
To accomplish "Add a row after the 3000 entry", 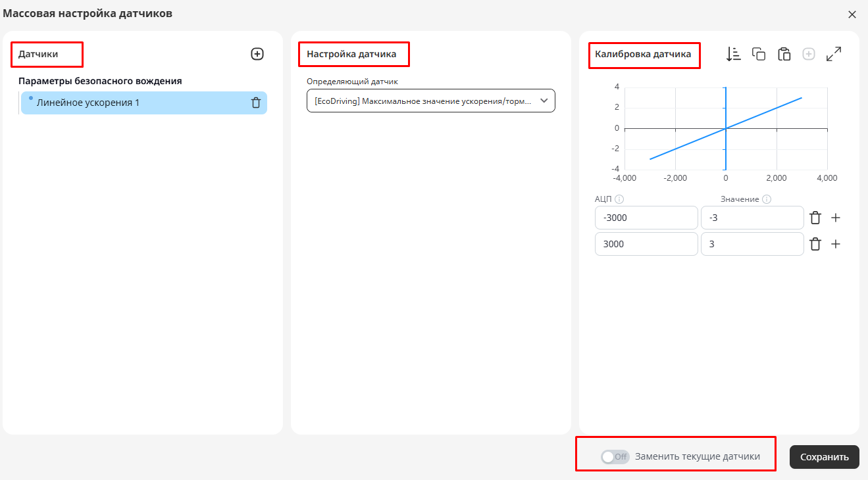I will coord(836,244).
